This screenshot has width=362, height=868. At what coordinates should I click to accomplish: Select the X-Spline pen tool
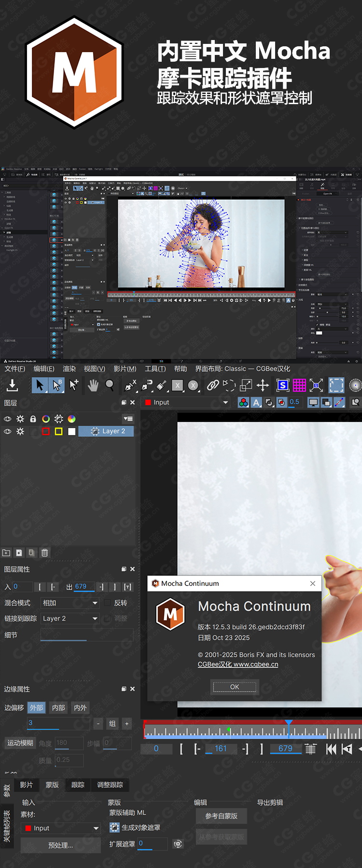(x=130, y=385)
